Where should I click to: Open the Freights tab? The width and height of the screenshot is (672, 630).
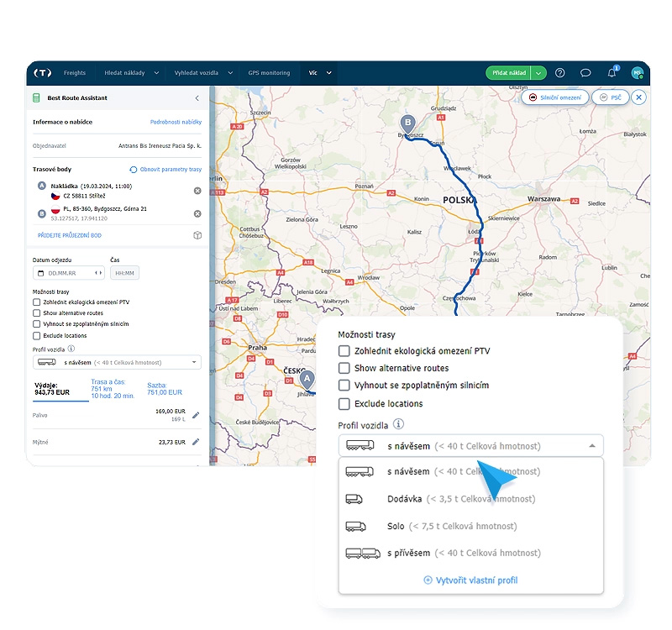75,73
